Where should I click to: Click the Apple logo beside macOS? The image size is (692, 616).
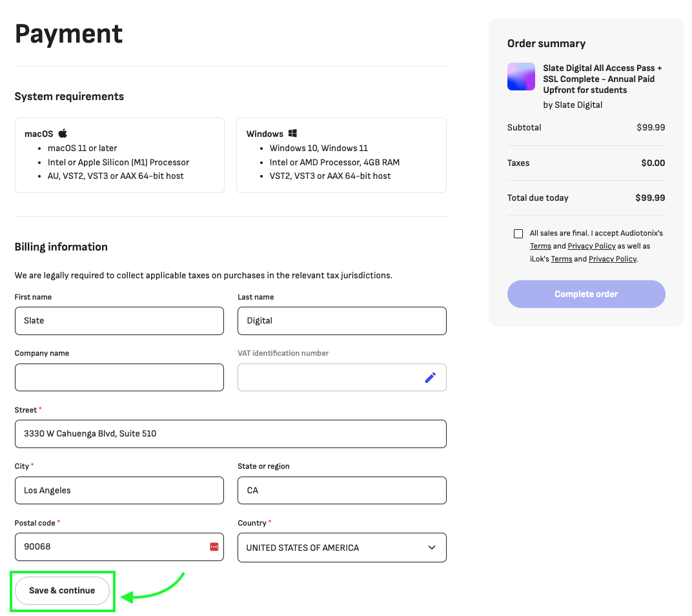pos(63,133)
